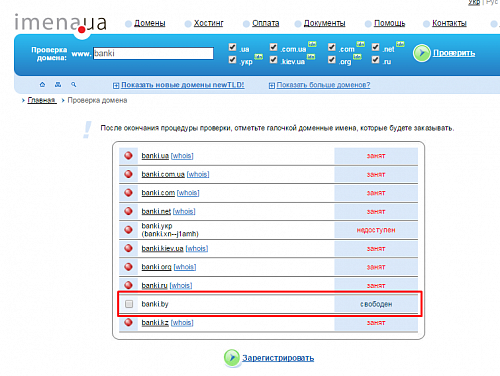The width and height of the screenshot is (500, 376).
Task: Open the banki.ua domain link
Action: (x=155, y=156)
